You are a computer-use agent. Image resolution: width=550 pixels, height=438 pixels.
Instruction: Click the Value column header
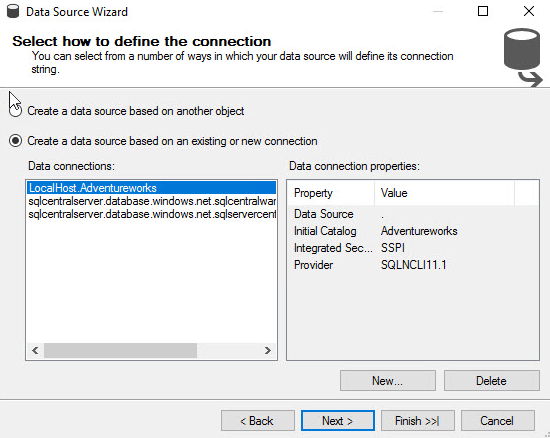click(x=444, y=193)
